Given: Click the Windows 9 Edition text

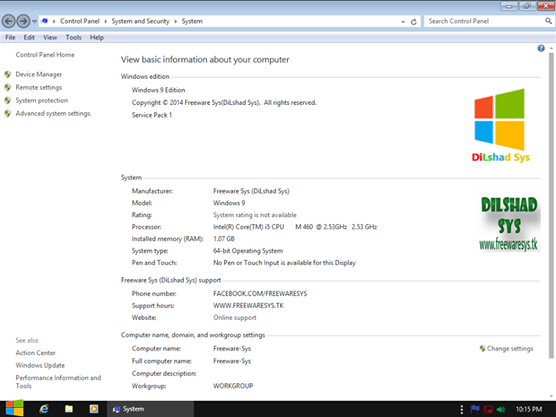Looking at the screenshot, I should pos(158,90).
